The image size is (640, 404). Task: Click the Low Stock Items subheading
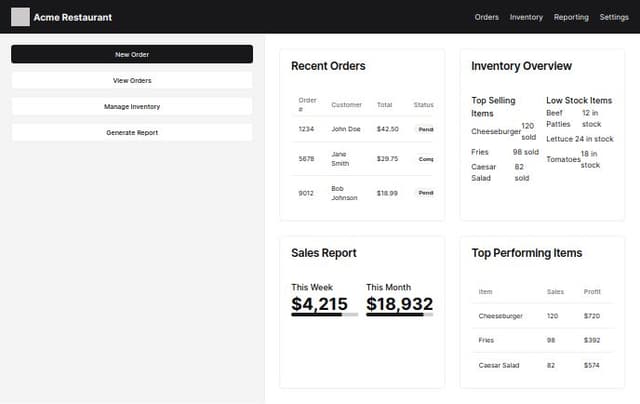[x=579, y=100]
